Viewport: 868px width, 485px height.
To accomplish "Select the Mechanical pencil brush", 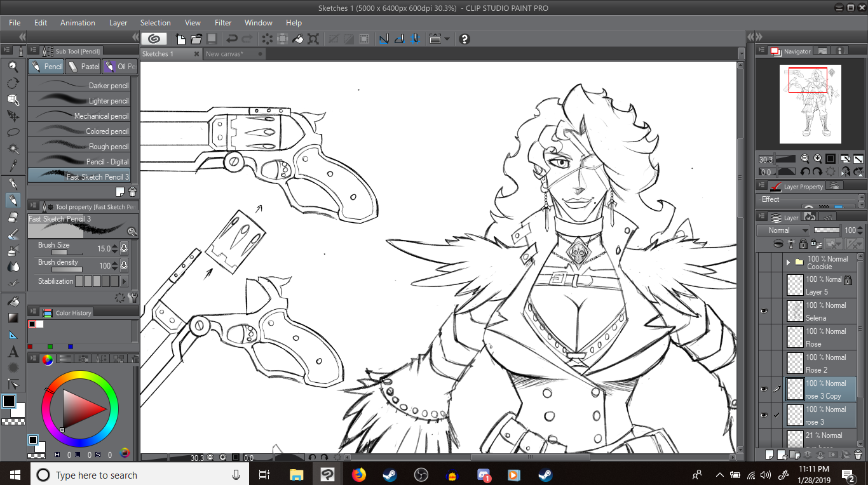I will [79, 116].
